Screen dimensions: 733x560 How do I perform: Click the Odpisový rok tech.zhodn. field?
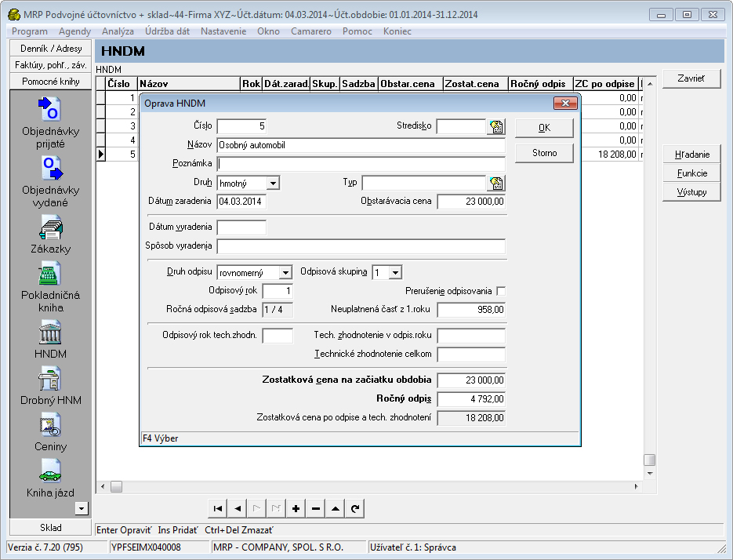click(278, 336)
